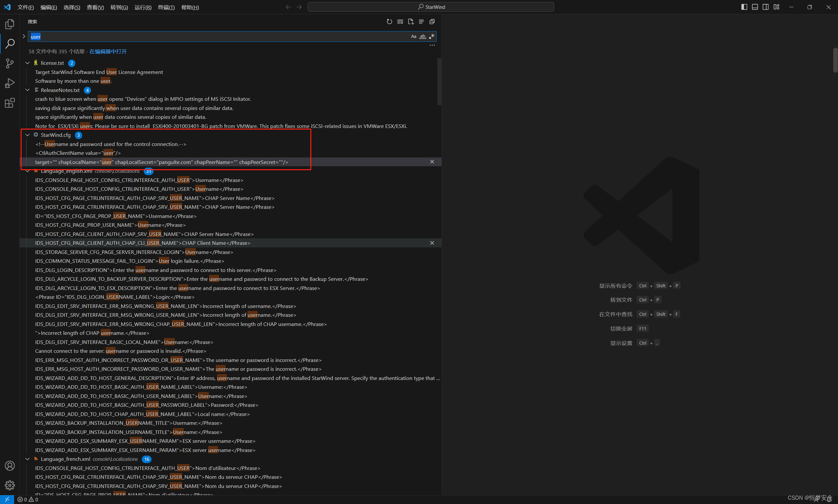
Task: Expand the replace field chevron
Action: pyautogui.click(x=24, y=36)
